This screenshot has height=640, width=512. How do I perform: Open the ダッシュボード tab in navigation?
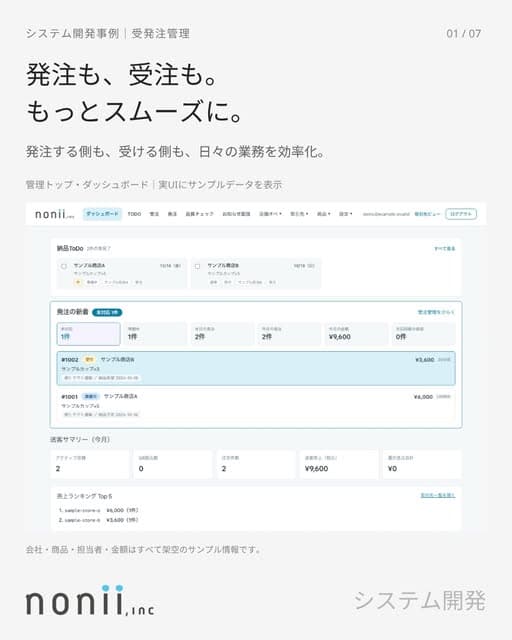102,214
